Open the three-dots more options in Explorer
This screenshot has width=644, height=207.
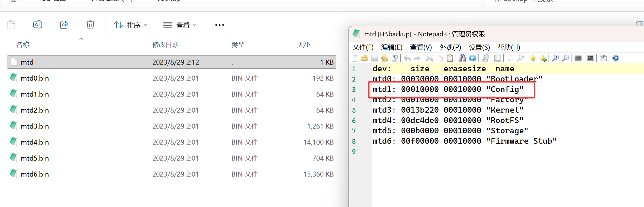tap(219, 25)
